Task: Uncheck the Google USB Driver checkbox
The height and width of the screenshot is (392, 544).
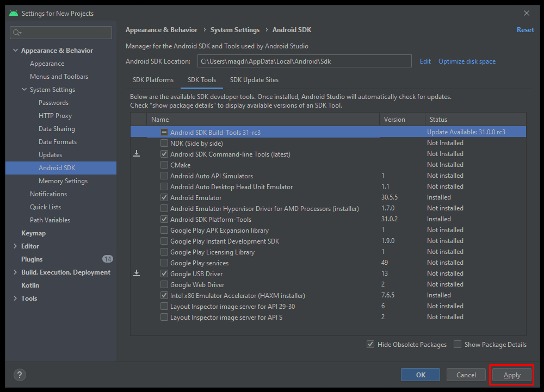Action: (164, 273)
